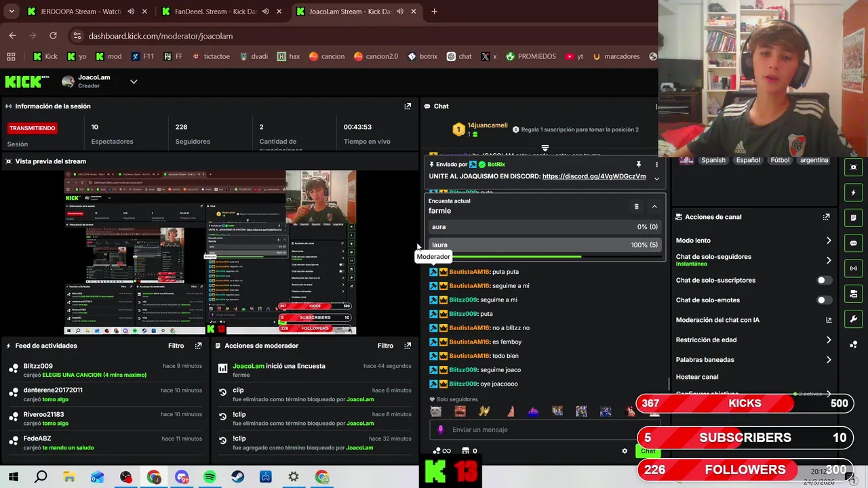The image size is (868, 488).
Task: Collapse the Encuesta actual poll panel
Action: click(x=654, y=207)
